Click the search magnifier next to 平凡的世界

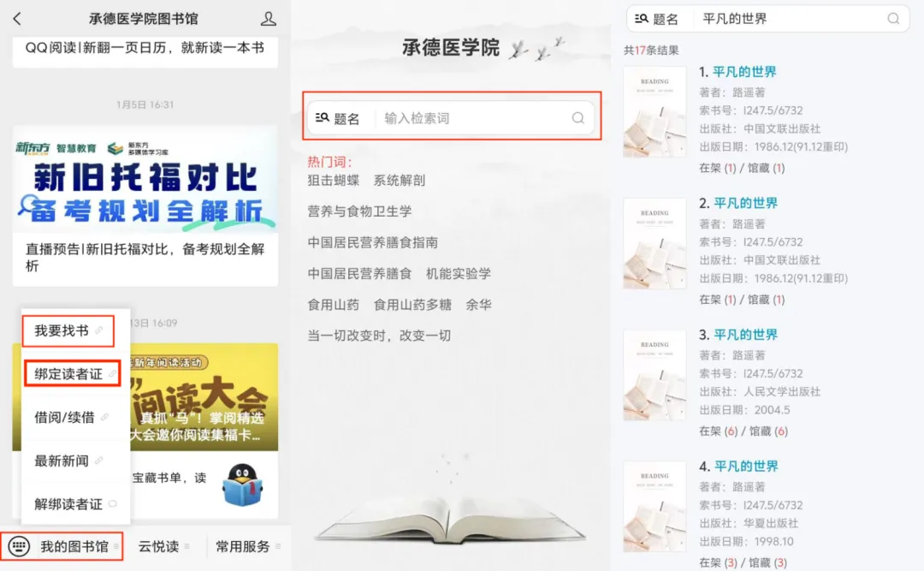(x=893, y=19)
